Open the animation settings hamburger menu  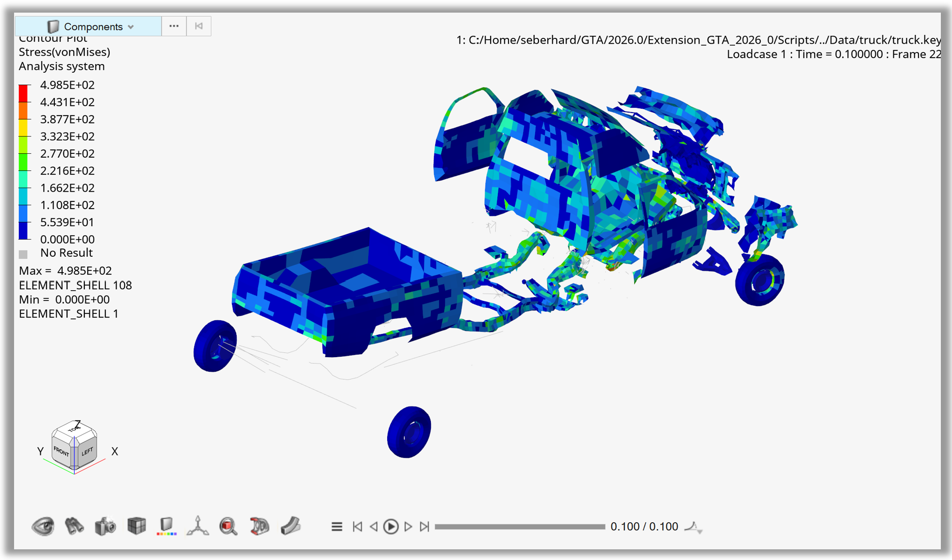click(337, 526)
